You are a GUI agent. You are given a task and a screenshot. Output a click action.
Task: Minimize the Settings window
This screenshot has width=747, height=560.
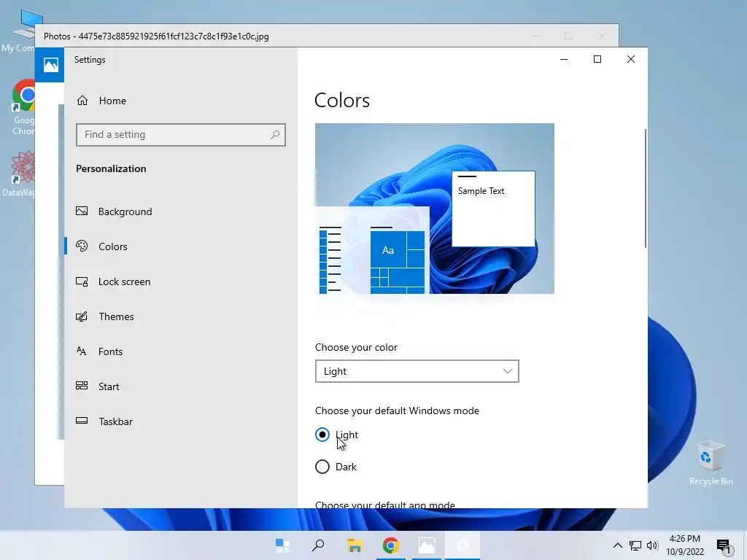[x=564, y=60]
